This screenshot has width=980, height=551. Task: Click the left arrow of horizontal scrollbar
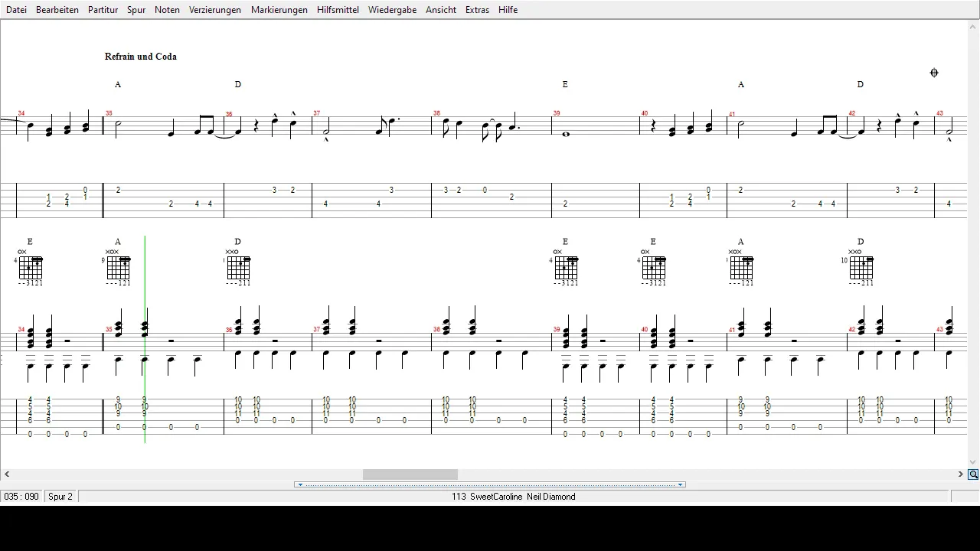tap(7, 474)
